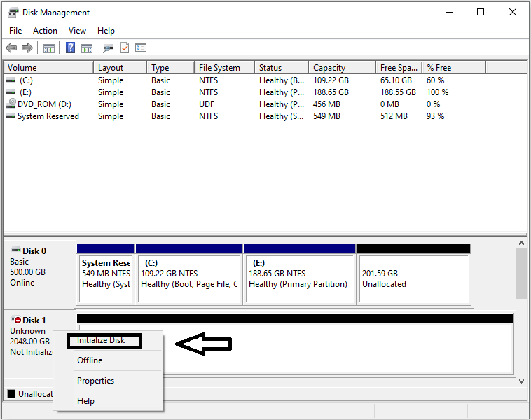Click the Disk Management title bar icon
Screen dimensions: 531x420
[x=13, y=13]
